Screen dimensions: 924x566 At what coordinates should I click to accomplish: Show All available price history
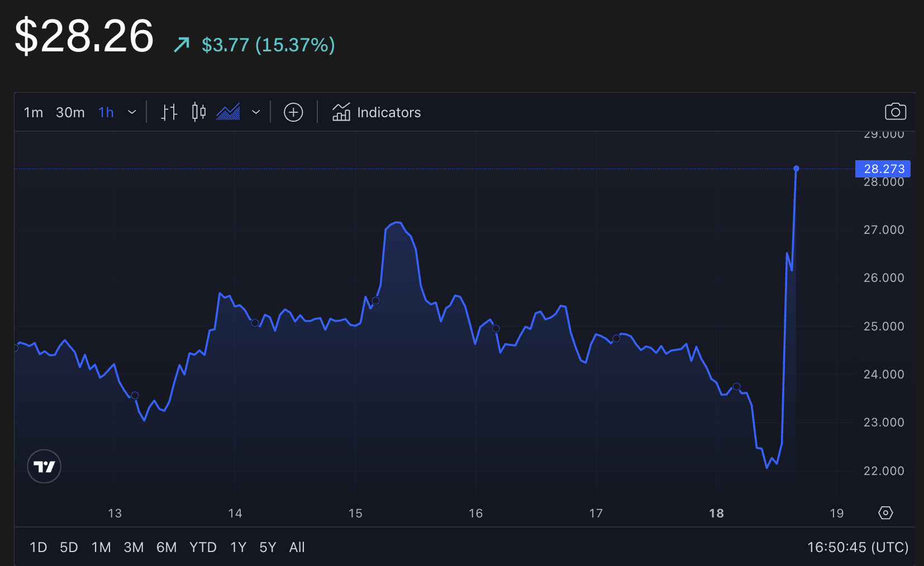[x=297, y=547]
